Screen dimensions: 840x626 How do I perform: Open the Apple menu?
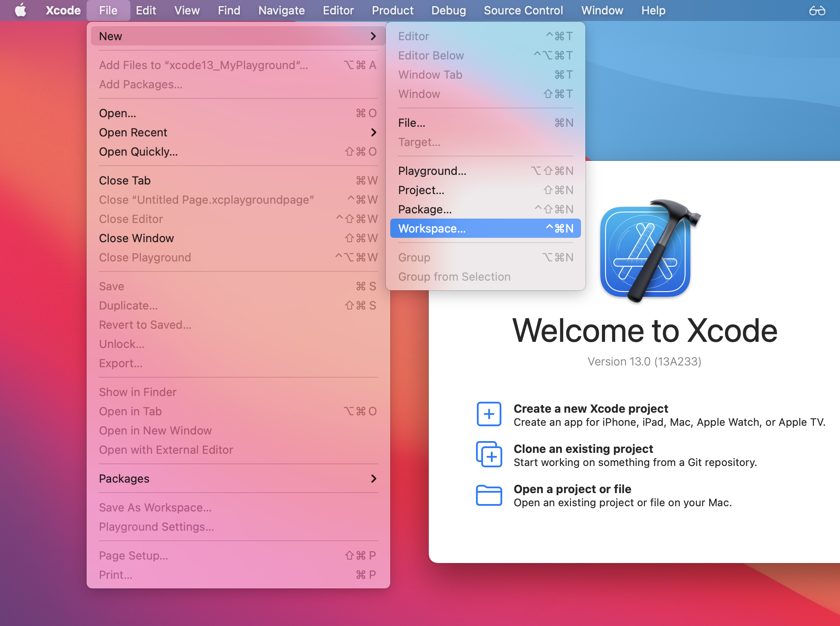pos(20,10)
